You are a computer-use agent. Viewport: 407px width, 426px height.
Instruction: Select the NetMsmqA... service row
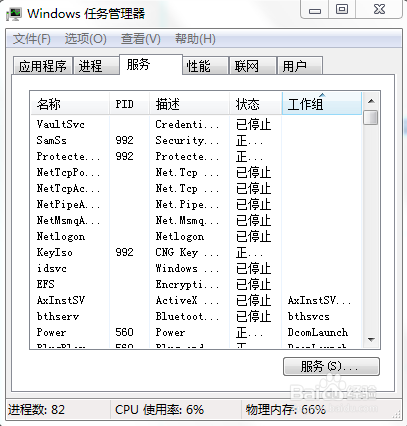(196, 220)
